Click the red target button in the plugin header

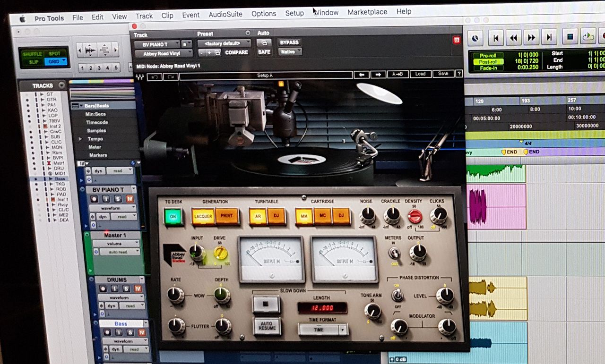point(457,40)
